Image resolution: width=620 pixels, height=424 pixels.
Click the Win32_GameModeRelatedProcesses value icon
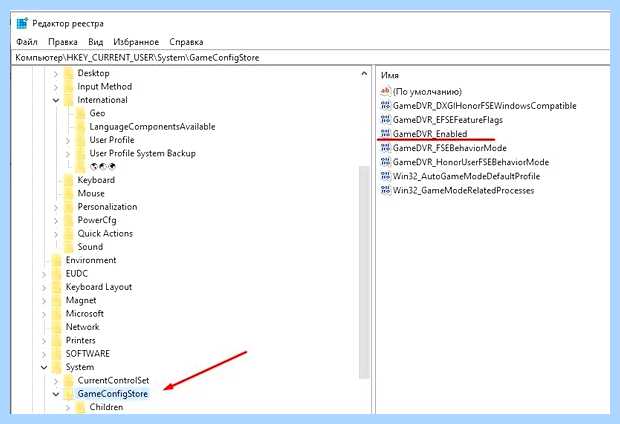[x=385, y=190]
